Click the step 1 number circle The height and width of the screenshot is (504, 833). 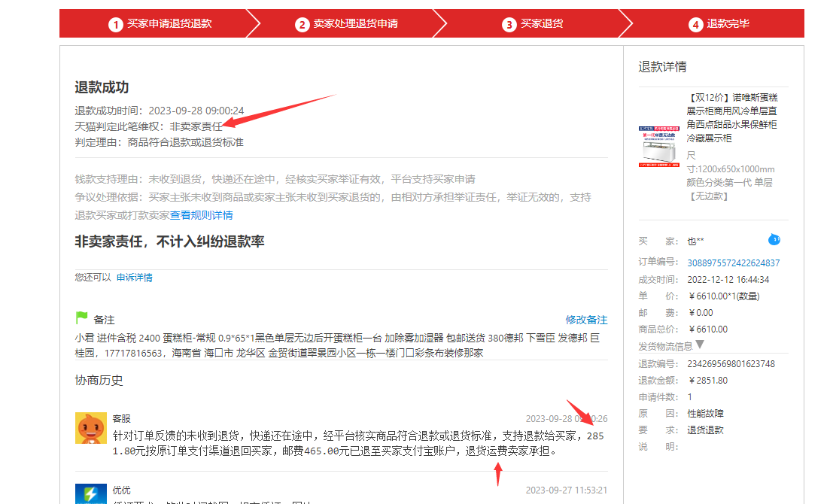[115, 24]
